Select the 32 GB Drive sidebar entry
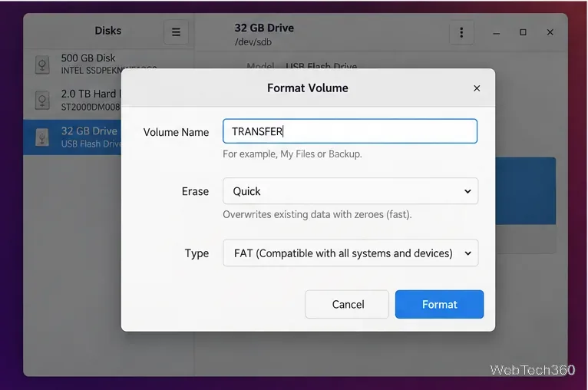 pos(72,137)
